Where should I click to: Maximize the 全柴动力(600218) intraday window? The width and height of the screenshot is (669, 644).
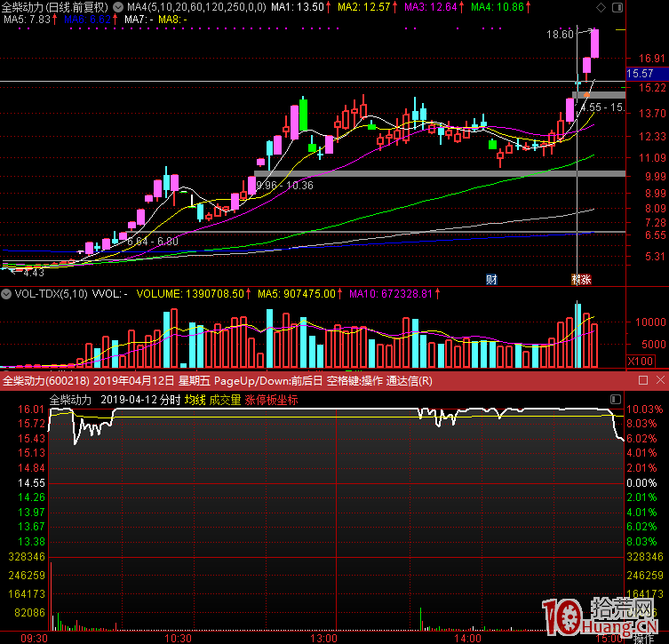click(643, 380)
